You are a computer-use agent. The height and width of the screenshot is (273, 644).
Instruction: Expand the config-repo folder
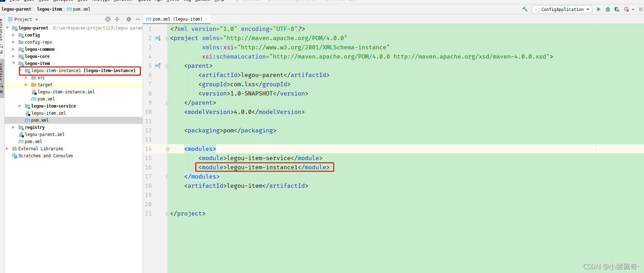13,42
